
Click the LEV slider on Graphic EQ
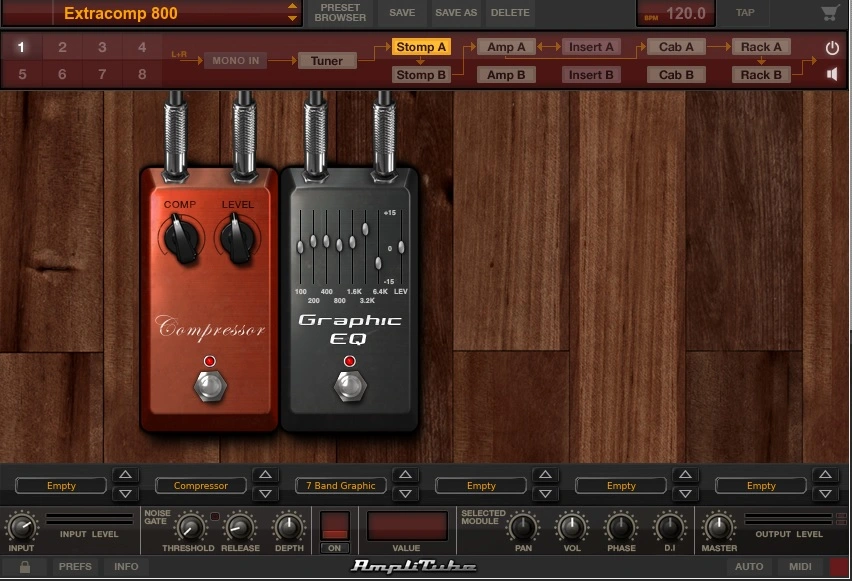[401, 246]
